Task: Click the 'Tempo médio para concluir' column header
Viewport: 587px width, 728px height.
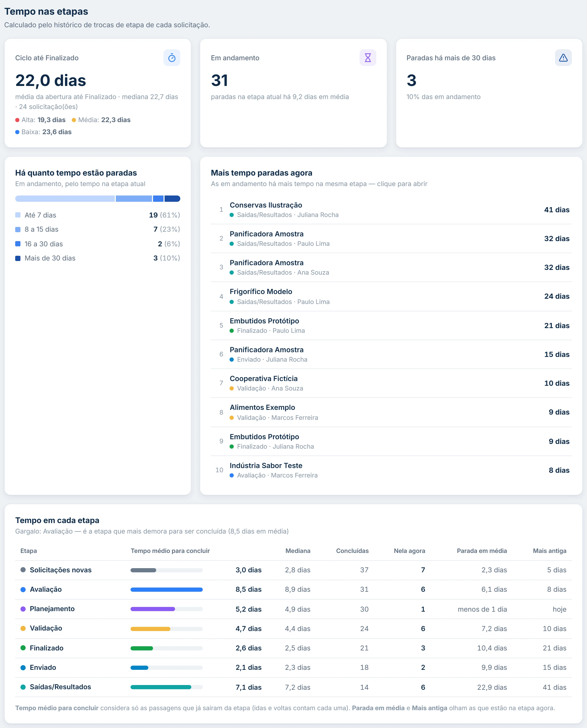Action: tap(170, 551)
